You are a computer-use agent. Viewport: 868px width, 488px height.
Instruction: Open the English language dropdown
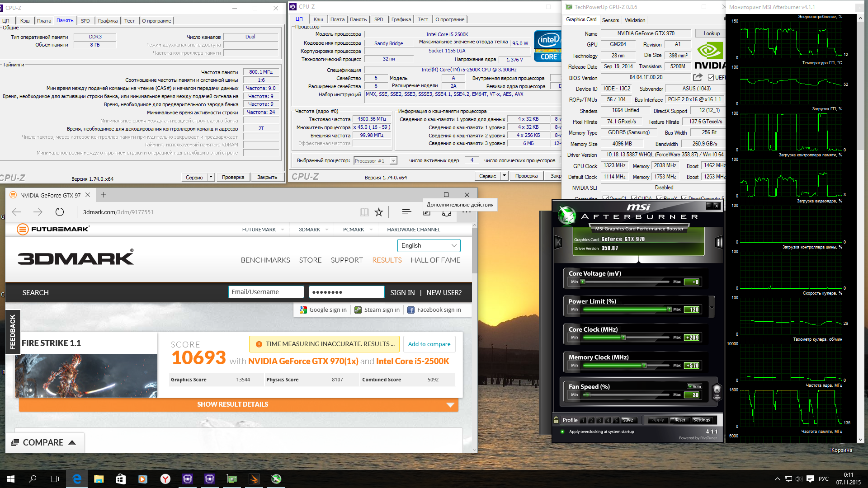click(x=429, y=245)
